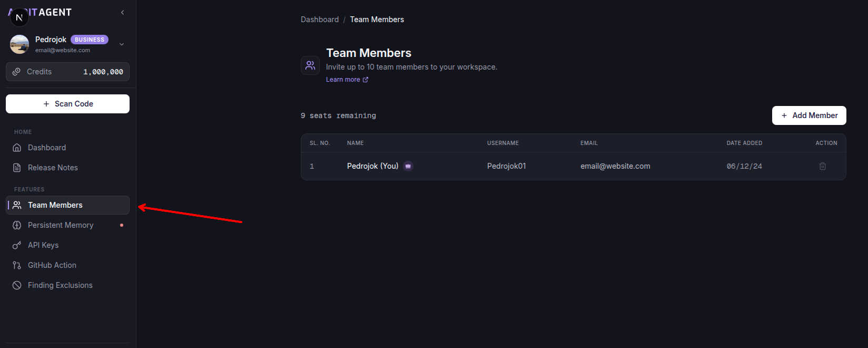
Task: Click the Persistent Memory brain icon
Action: [x=17, y=225]
